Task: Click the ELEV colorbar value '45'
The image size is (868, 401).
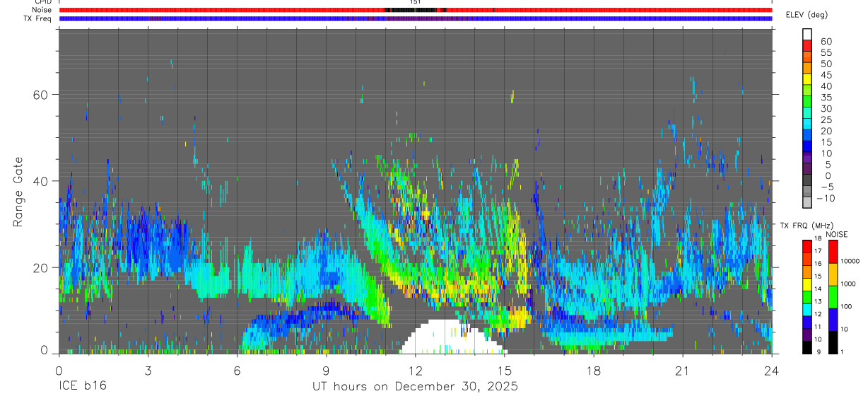Action: 826,75
